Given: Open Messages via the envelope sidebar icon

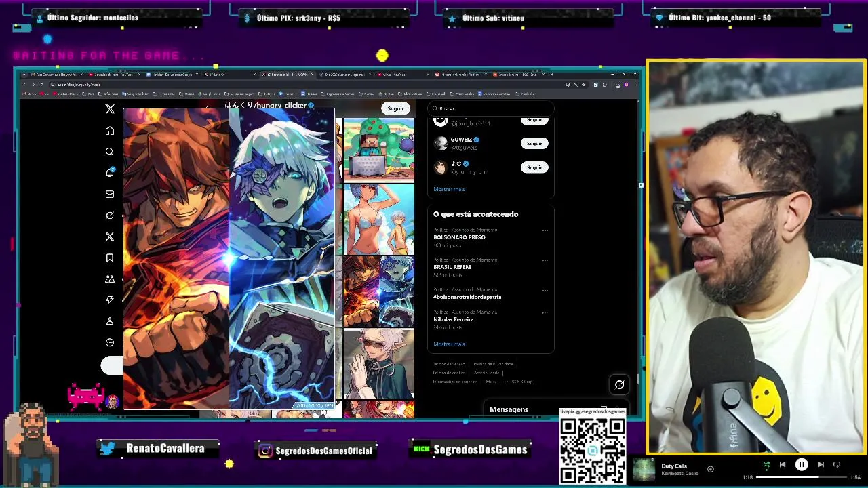Looking at the screenshot, I should pyautogui.click(x=110, y=195).
